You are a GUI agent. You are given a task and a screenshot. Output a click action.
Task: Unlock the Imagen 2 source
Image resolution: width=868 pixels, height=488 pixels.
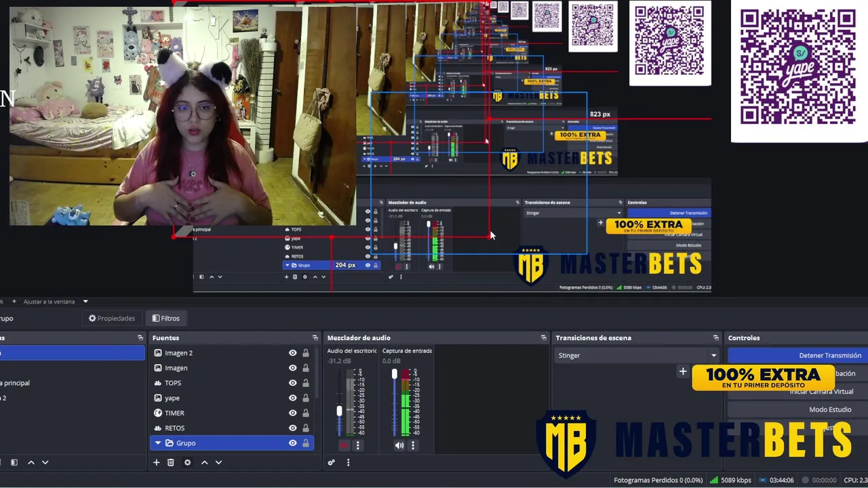(306, 353)
